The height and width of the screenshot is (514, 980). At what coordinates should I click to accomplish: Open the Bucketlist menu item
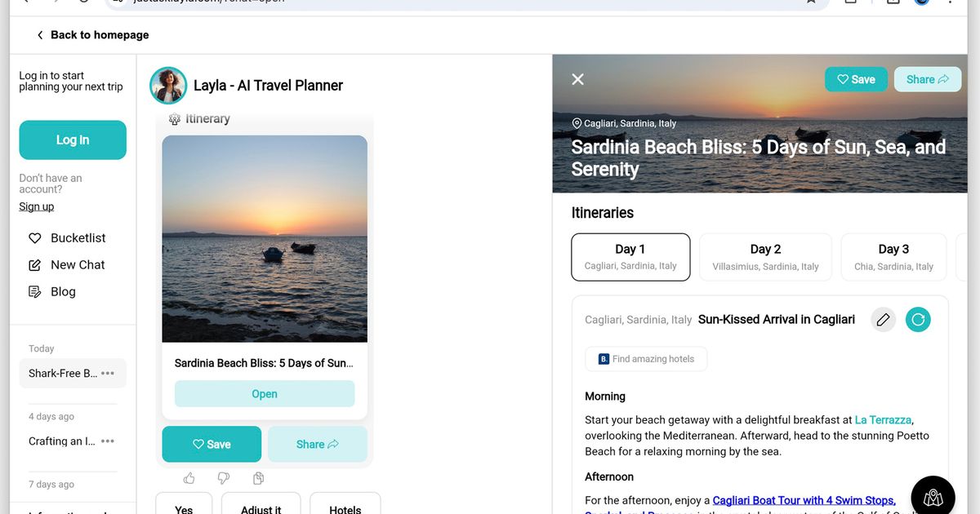(78, 238)
